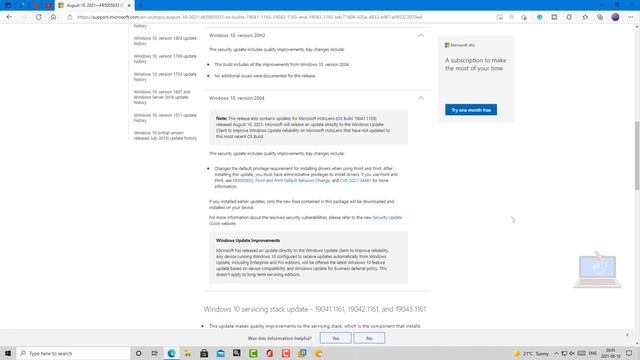
Task: Reload the current page
Action: (38, 17)
